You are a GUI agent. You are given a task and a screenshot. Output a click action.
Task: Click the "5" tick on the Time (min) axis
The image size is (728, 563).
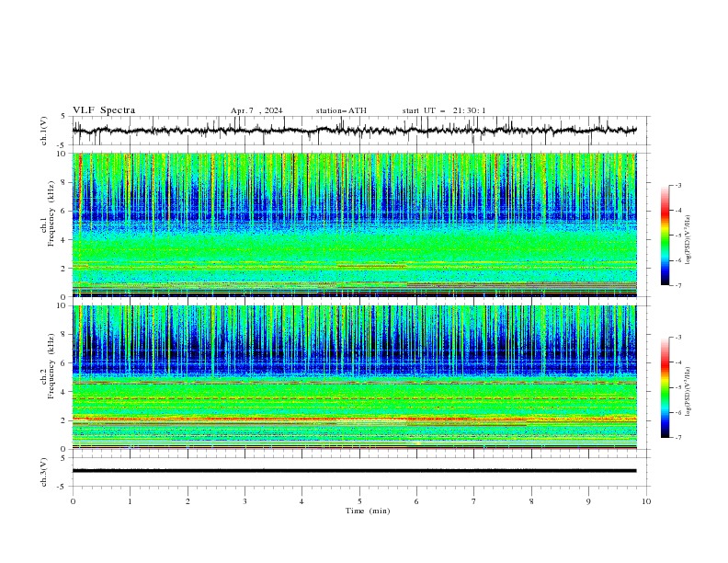click(x=359, y=501)
